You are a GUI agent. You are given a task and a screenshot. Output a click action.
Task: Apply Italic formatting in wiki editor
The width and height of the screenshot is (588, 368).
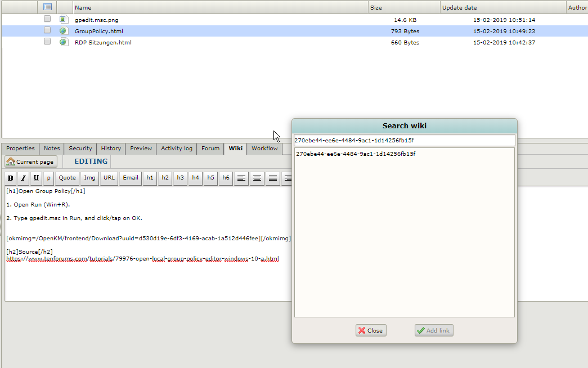(x=23, y=178)
